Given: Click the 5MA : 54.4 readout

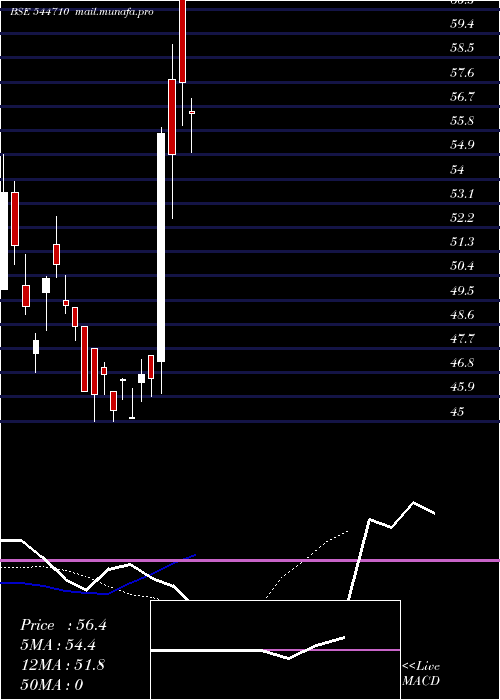Looking at the screenshot, I should tap(58, 645).
